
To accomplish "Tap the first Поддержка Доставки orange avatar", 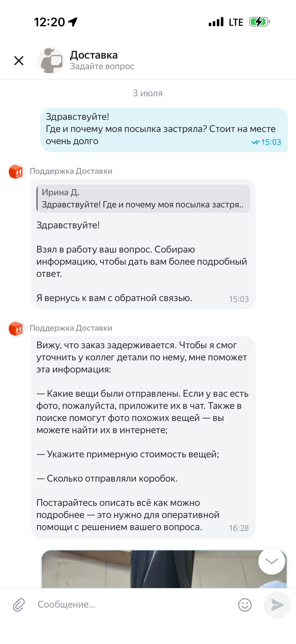I will tap(16, 171).
